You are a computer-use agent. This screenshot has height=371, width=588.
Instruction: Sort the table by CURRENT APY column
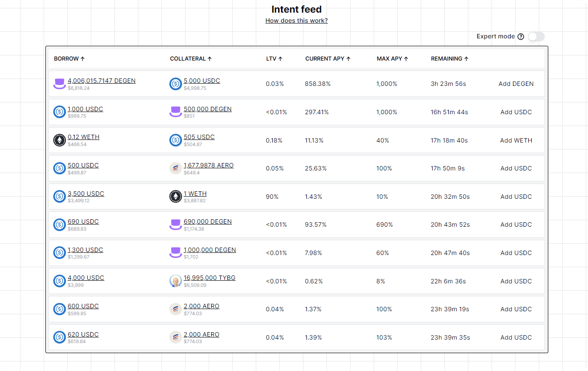coord(328,58)
